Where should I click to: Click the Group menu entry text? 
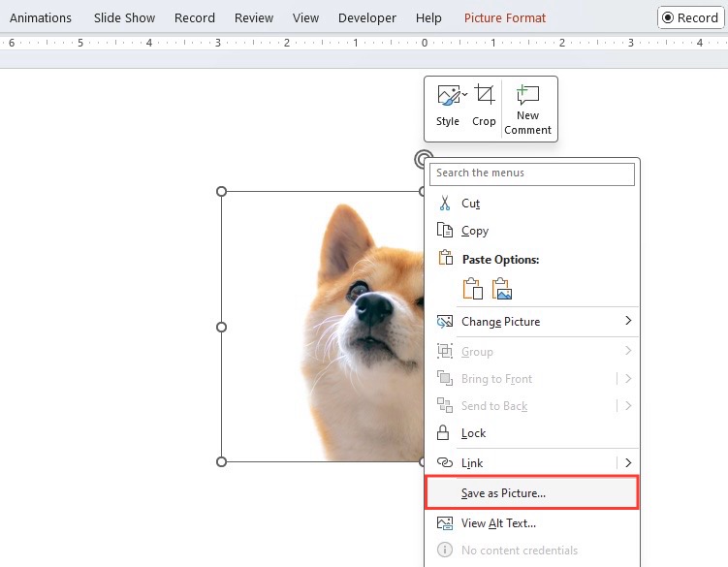[477, 352]
